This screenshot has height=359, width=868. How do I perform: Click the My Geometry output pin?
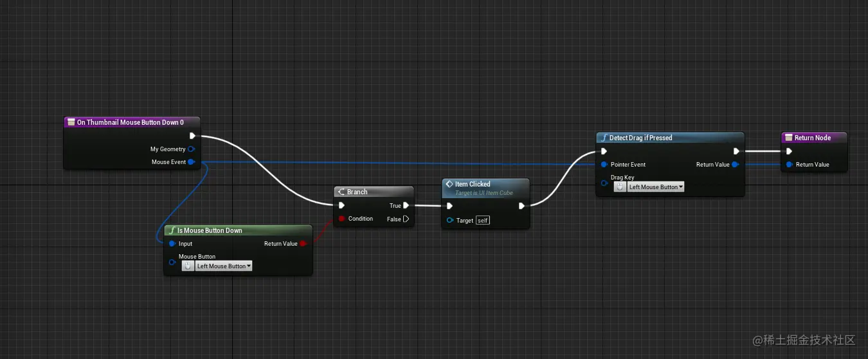pyautogui.click(x=191, y=149)
